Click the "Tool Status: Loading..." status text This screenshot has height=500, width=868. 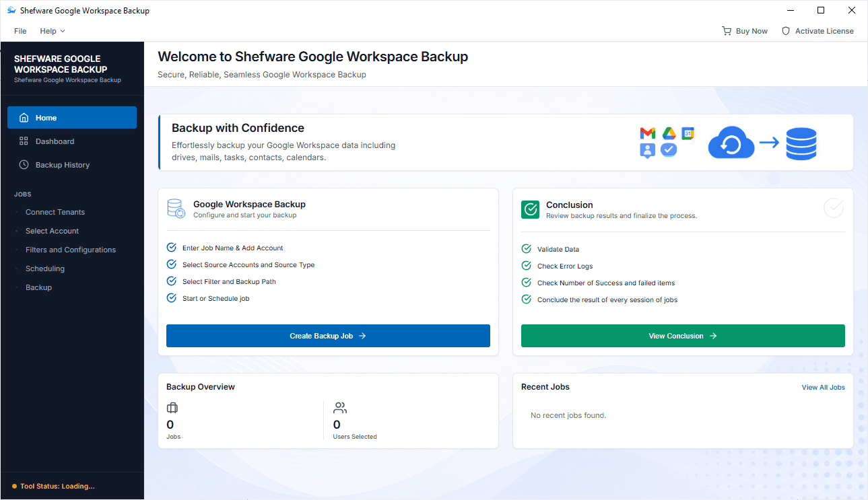[x=57, y=486]
